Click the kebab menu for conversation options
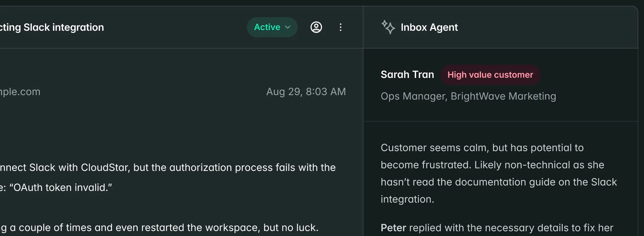Viewport: 644px width, 236px height. (x=341, y=27)
